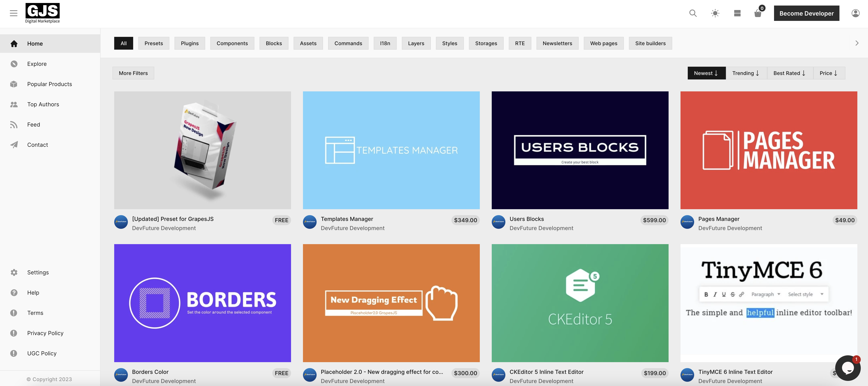
Task: Click the Users Blocks author avatar
Action: click(498, 222)
